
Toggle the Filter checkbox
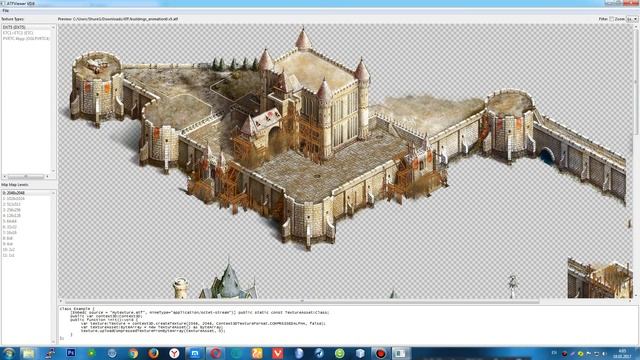pyautogui.click(x=611, y=19)
